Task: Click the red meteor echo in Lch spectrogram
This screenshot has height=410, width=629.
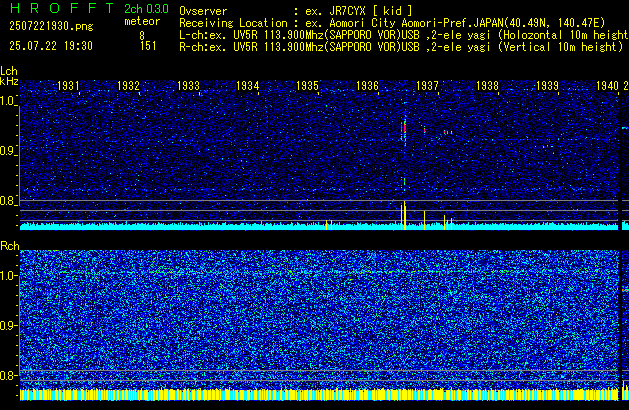Action: coord(403,128)
